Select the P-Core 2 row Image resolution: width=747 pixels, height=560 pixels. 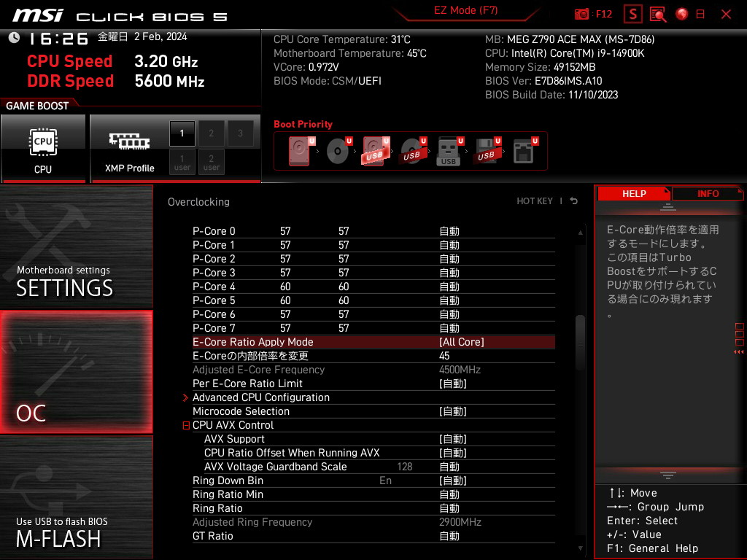[373, 259]
